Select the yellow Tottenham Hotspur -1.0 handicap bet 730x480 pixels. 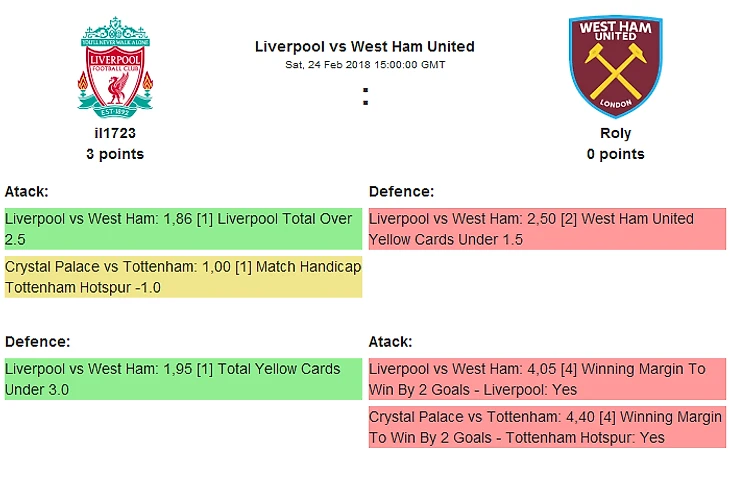tap(182, 277)
